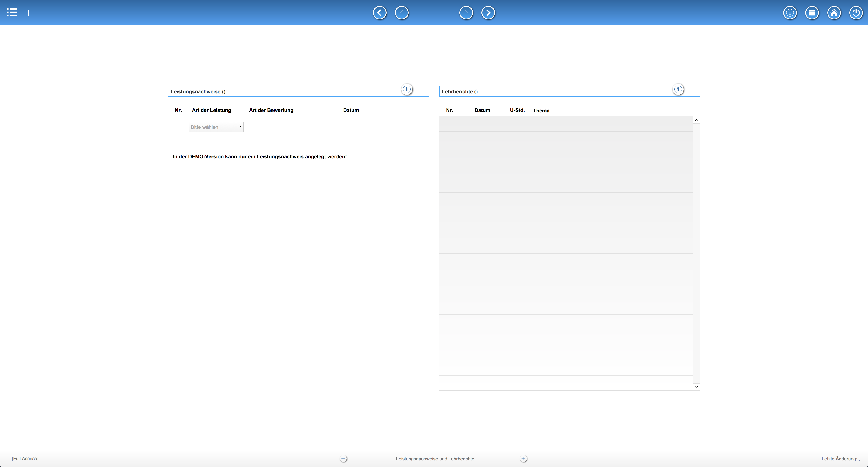This screenshot has width=868, height=467.
Task: Show info for Lehrberichte section
Action: [678, 90]
